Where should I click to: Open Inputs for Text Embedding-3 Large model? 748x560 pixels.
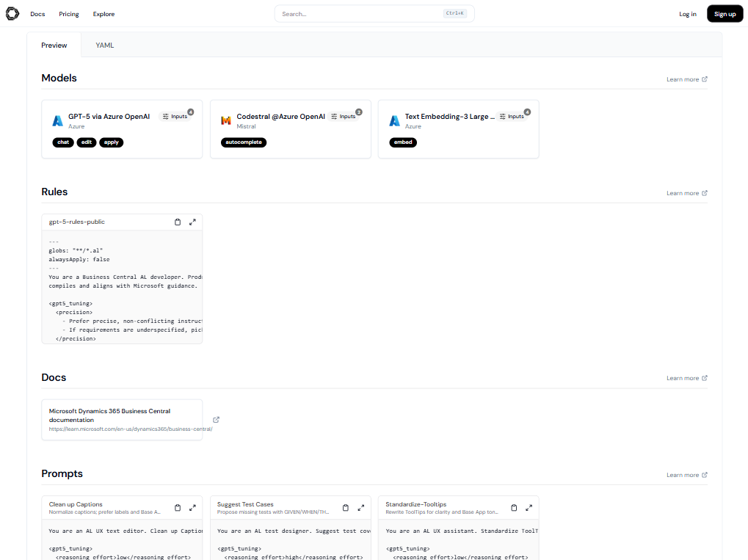(x=512, y=117)
